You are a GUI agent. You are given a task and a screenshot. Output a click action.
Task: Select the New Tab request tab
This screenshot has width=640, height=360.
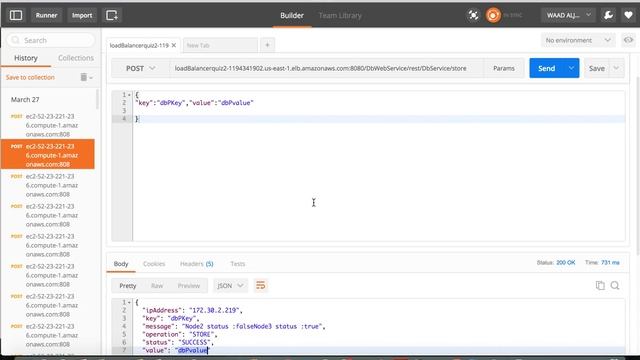pyautogui.click(x=220, y=45)
